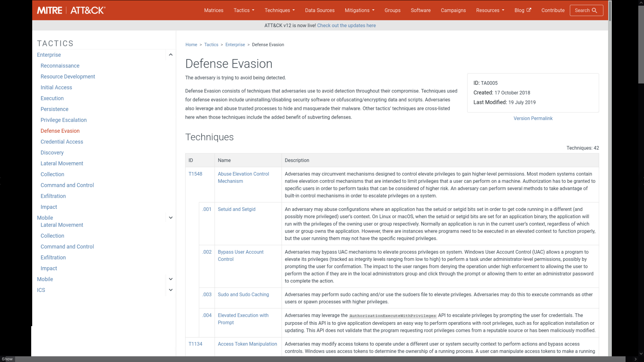The image size is (644, 362).
Task: Open the Version Permalink link
Action: tap(533, 118)
